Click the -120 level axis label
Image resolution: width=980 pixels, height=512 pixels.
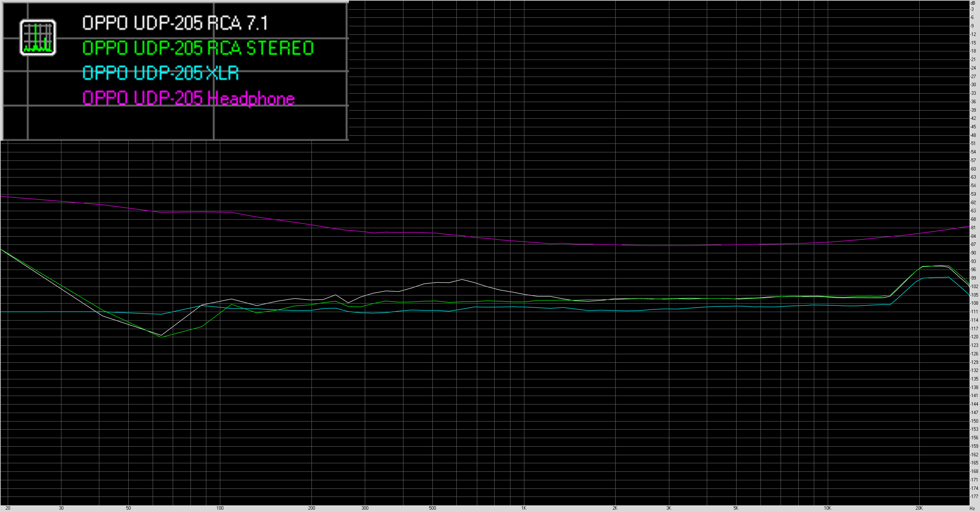tap(974, 337)
